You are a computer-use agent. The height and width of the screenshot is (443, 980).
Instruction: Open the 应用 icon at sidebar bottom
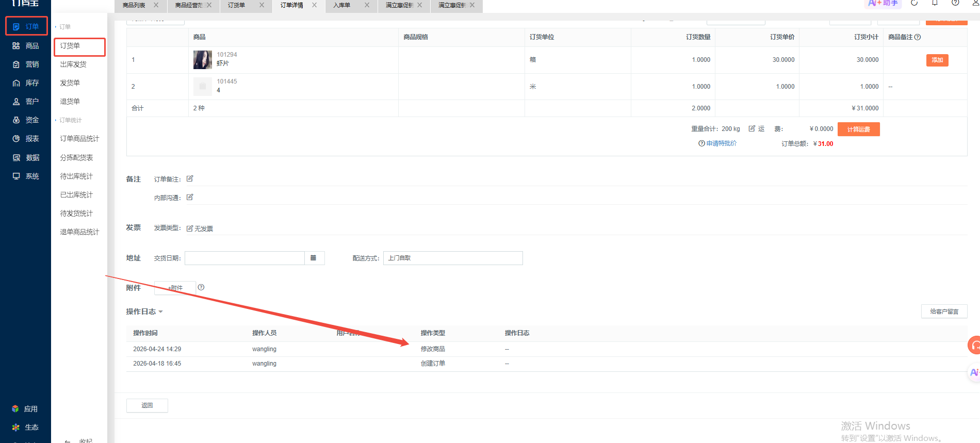click(x=15, y=409)
